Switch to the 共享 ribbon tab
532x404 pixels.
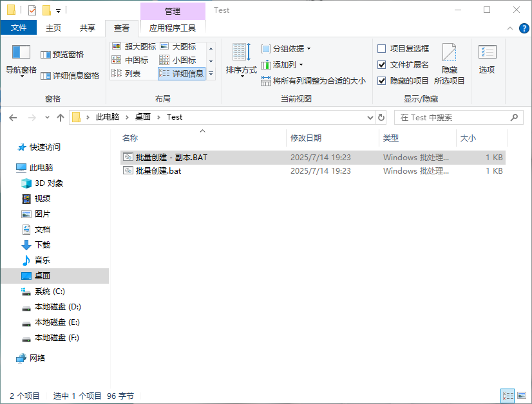(87, 28)
